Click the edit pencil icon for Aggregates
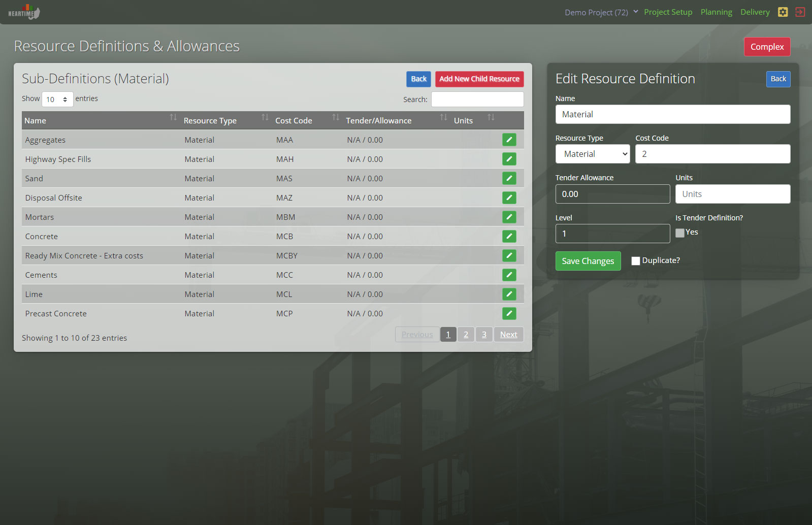The width and height of the screenshot is (812, 525). point(509,140)
